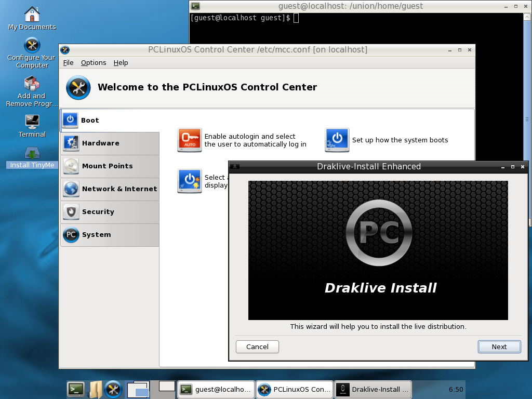Click the terminal window scrollbar
Image resolution: width=532 pixels, height=399 pixels.
coord(527,119)
